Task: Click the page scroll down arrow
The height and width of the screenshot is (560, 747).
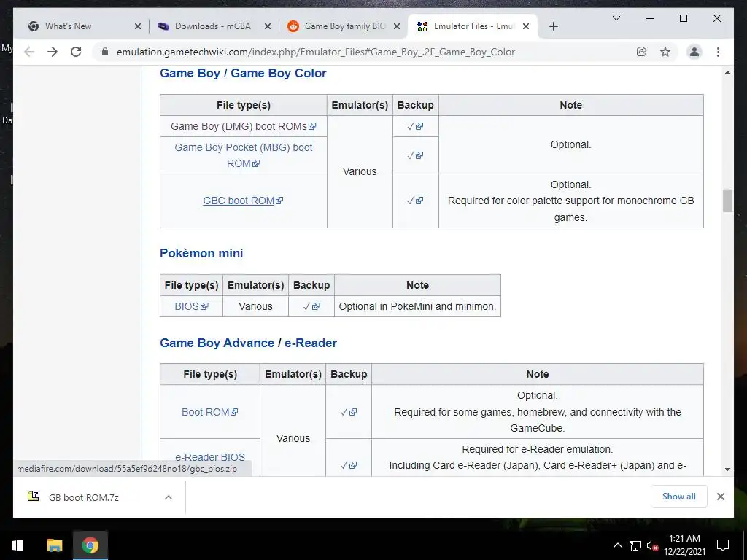Action: pyautogui.click(x=727, y=469)
